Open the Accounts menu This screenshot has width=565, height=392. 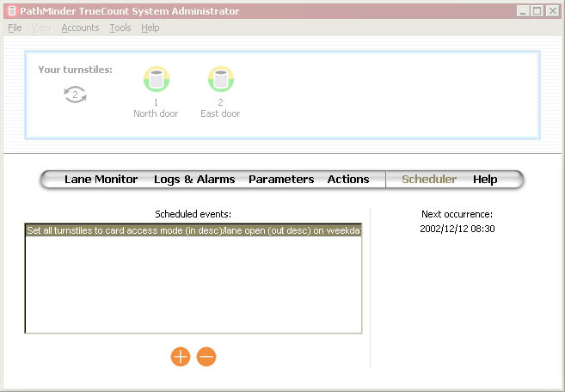80,28
